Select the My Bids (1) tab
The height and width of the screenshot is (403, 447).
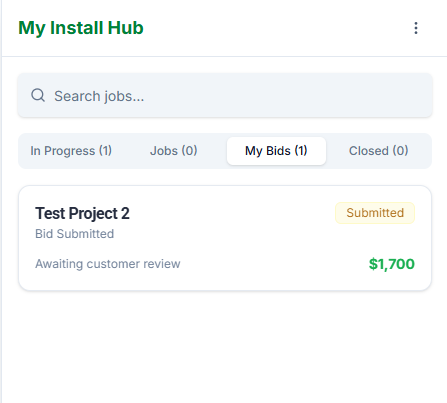(276, 151)
